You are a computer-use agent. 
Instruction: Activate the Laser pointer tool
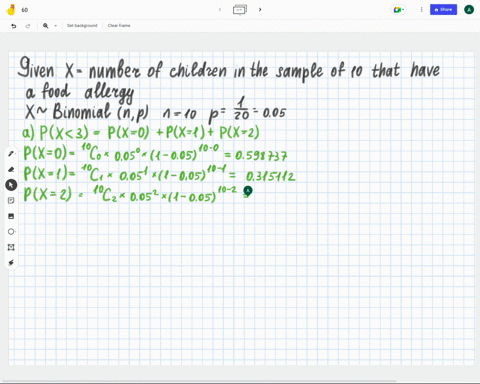[11, 263]
